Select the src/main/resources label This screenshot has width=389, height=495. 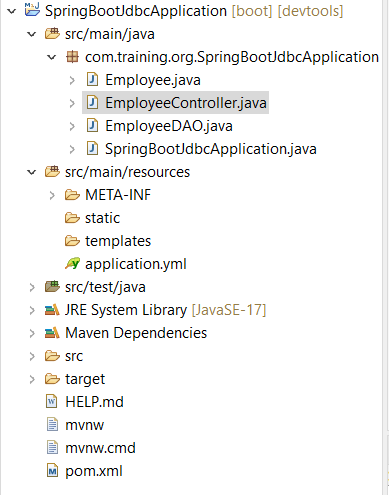[127, 172]
